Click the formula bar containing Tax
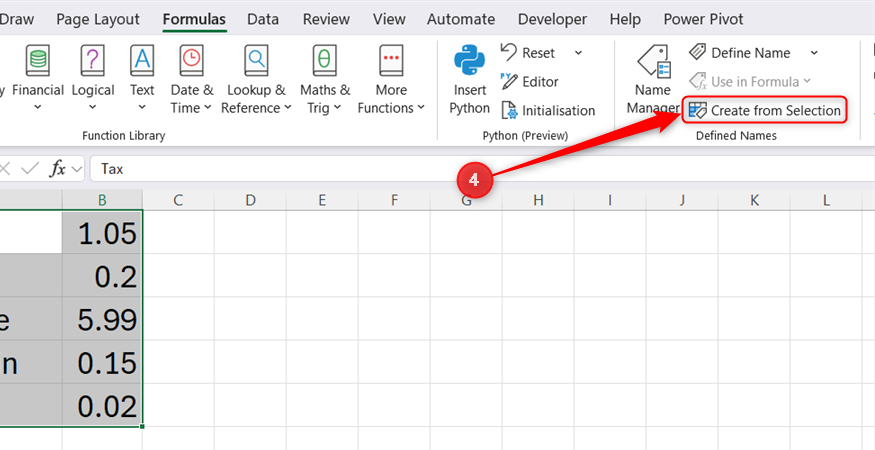This screenshot has width=875, height=450. [x=482, y=169]
